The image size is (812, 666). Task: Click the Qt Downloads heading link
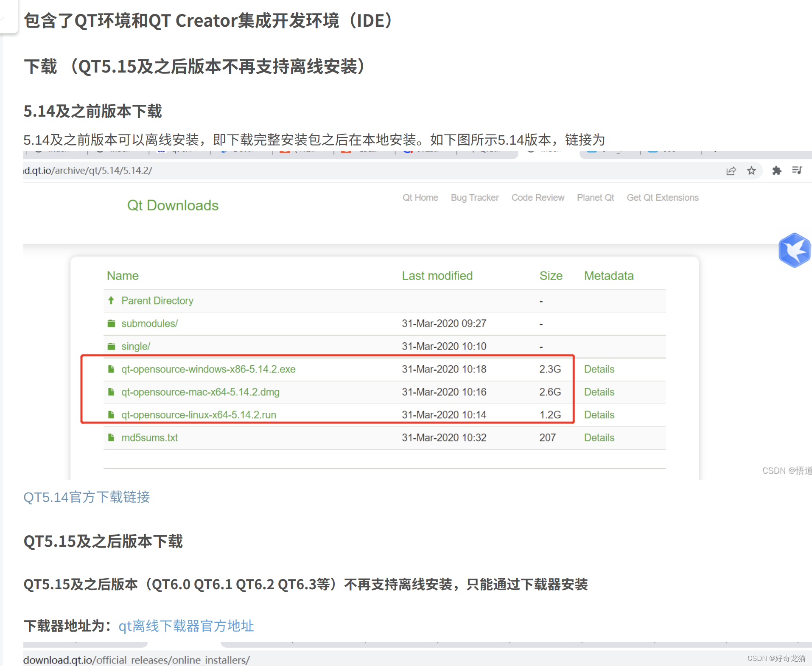point(173,205)
